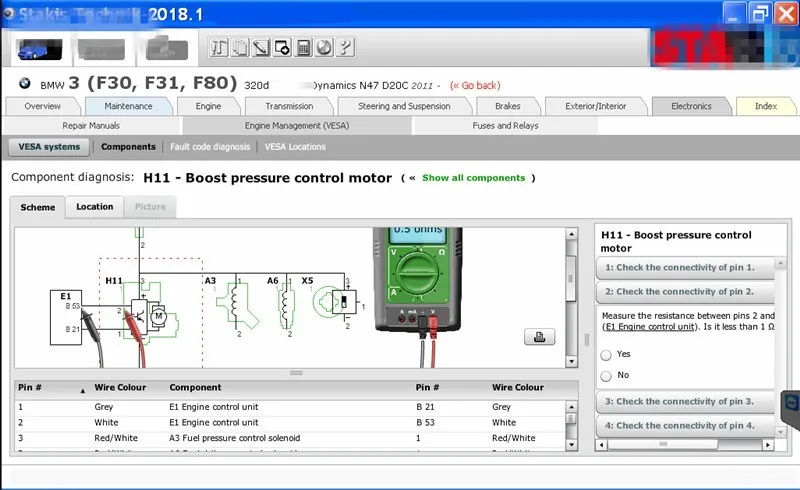Open the Transmission tab

pyautogui.click(x=289, y=106)
